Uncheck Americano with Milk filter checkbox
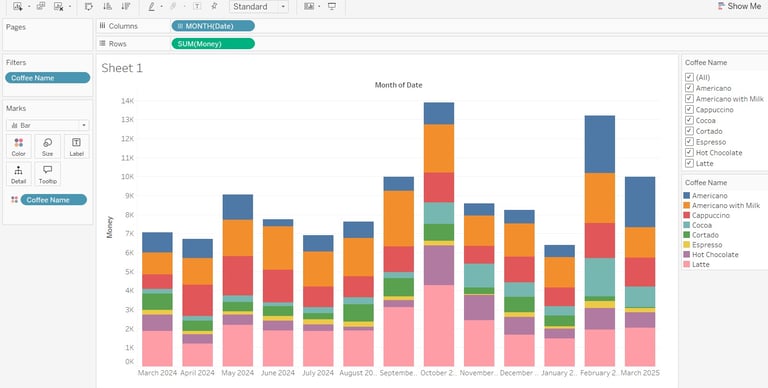The height and width of the screenshot is (388, 768). pos(689,99)
